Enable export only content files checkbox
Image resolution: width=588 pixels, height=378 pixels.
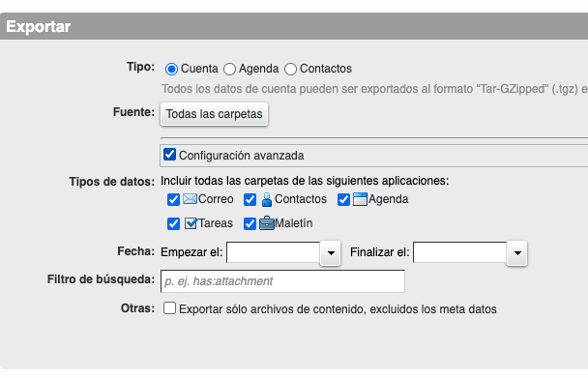click(169, 308)
